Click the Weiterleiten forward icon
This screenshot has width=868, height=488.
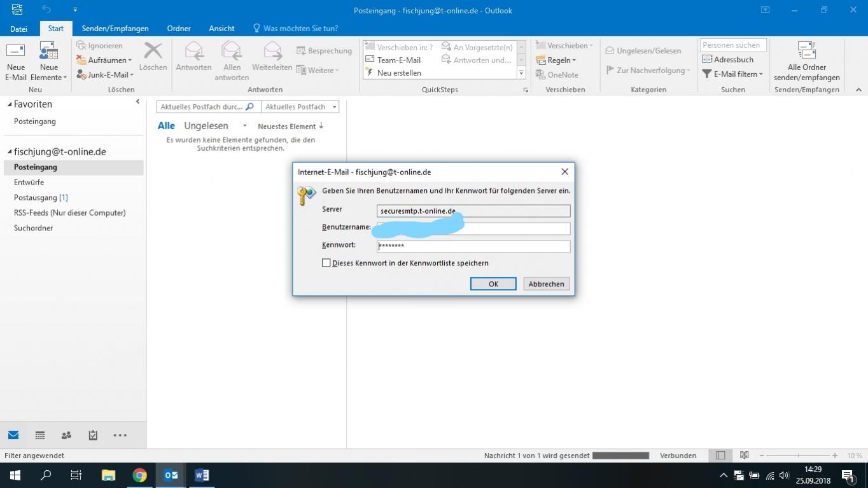click(272, 51)
